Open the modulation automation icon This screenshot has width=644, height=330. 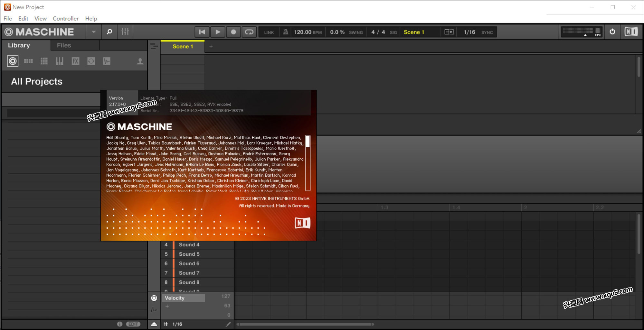(x=154, y=309)
